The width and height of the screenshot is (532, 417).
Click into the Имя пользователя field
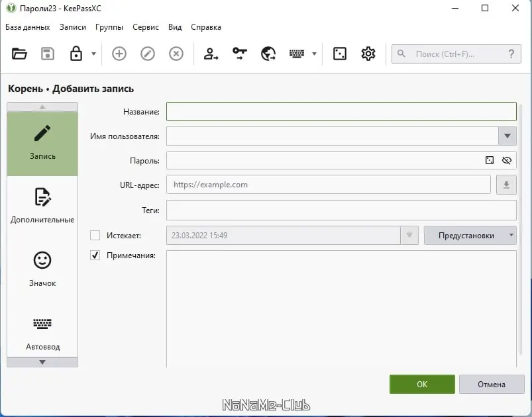pyautogui.click(x=333, y=136)
